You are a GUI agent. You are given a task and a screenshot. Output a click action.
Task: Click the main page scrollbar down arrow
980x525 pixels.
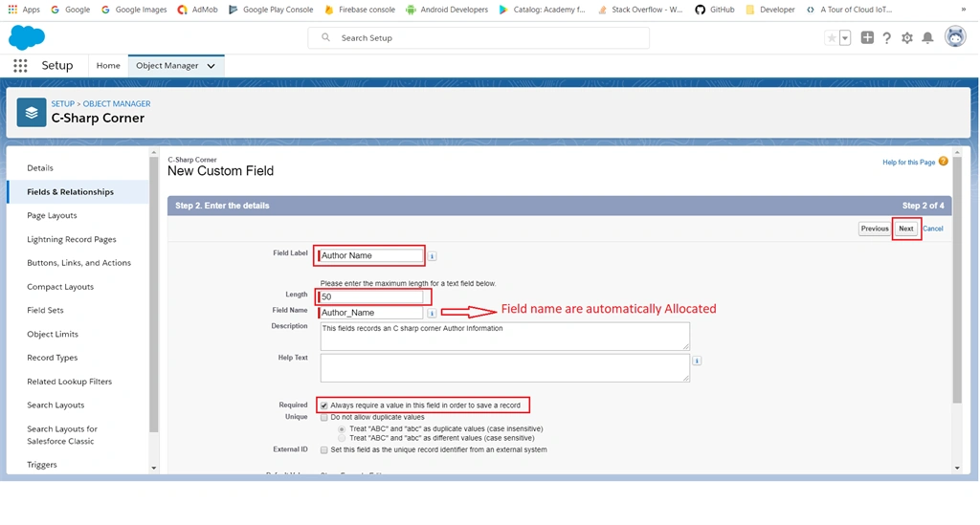click(957, 469)
